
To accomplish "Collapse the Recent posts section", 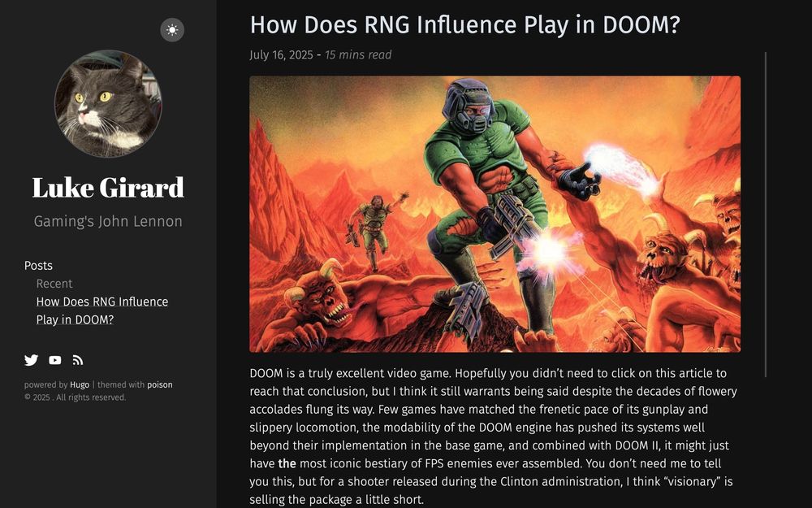I will pyautogui.click(x=54, y=284).
